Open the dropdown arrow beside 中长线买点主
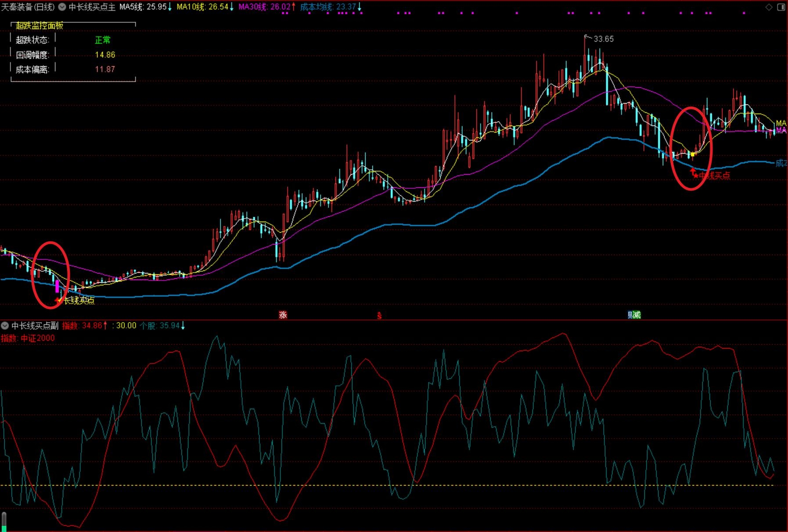This screenshot has width=788, height=532. (62, 7)
